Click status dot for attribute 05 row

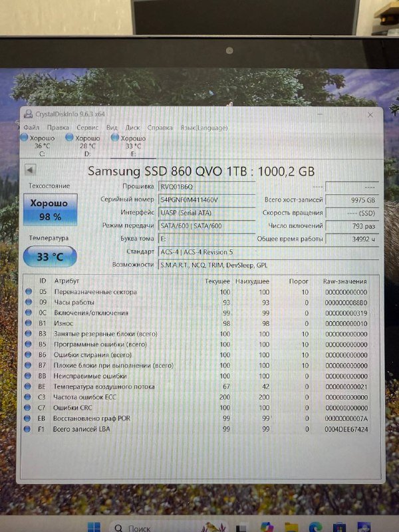tap(29, 291)
